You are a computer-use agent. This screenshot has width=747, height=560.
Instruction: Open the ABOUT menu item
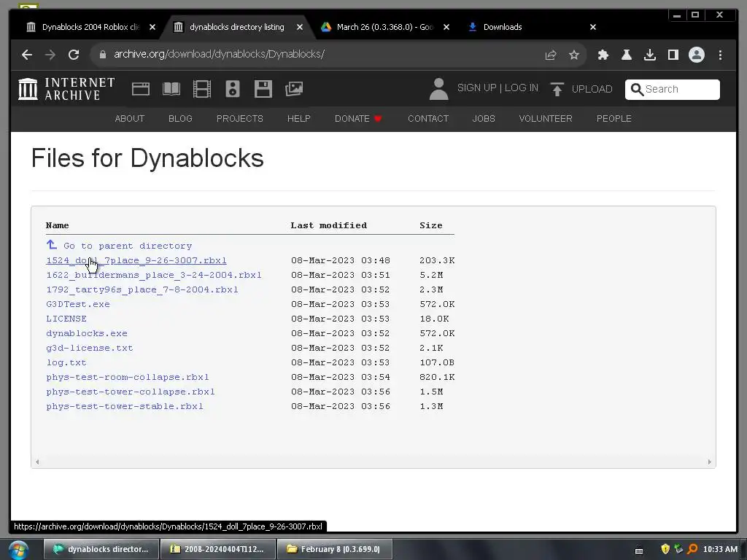[130, 119]
